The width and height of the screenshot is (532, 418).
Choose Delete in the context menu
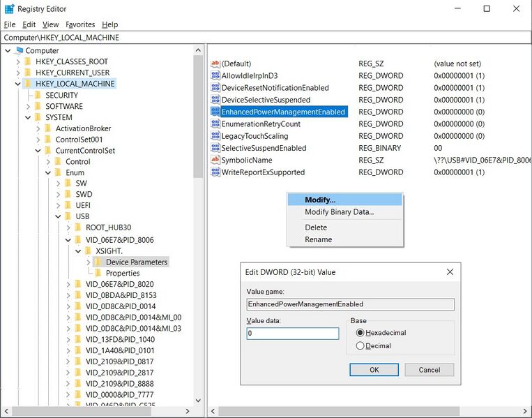click(x=344, y=227)
